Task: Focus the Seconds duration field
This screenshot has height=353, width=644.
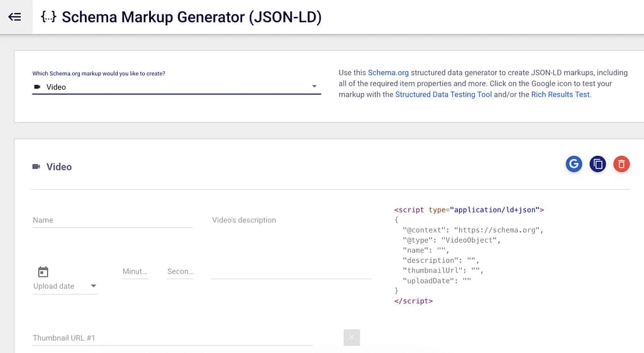Action: click(180, 271)
